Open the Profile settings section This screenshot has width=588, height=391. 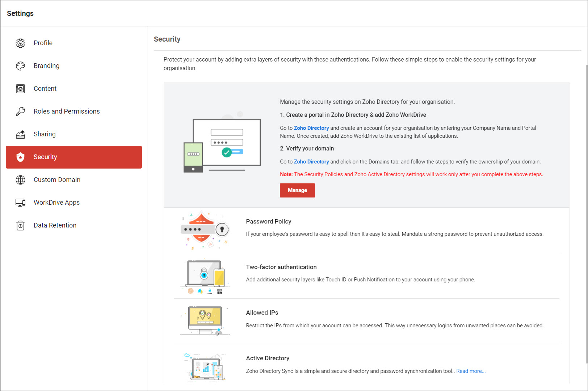[x=74, y=43]
